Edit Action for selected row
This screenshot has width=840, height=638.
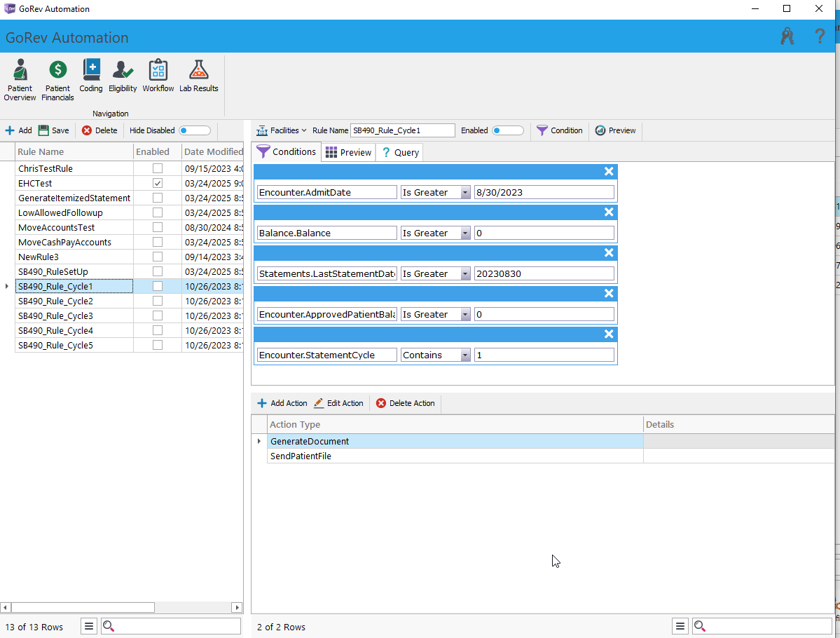pyautogui.click(x=338, y=403)
